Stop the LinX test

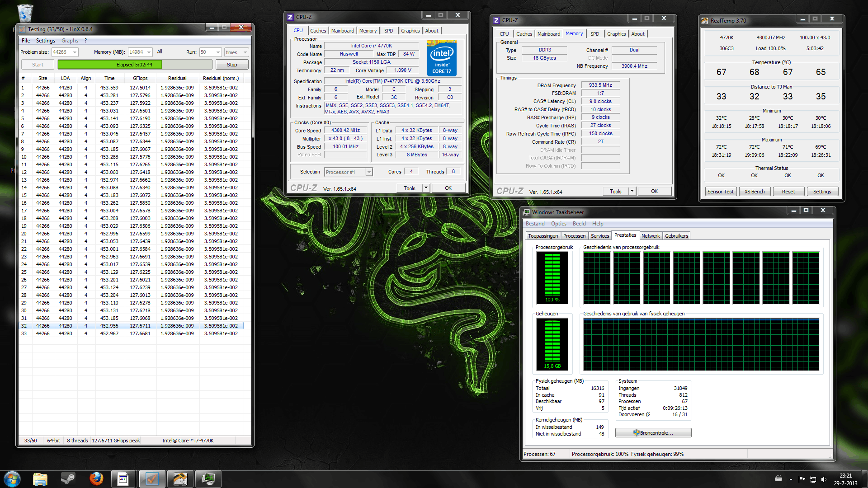pos(232,65)
